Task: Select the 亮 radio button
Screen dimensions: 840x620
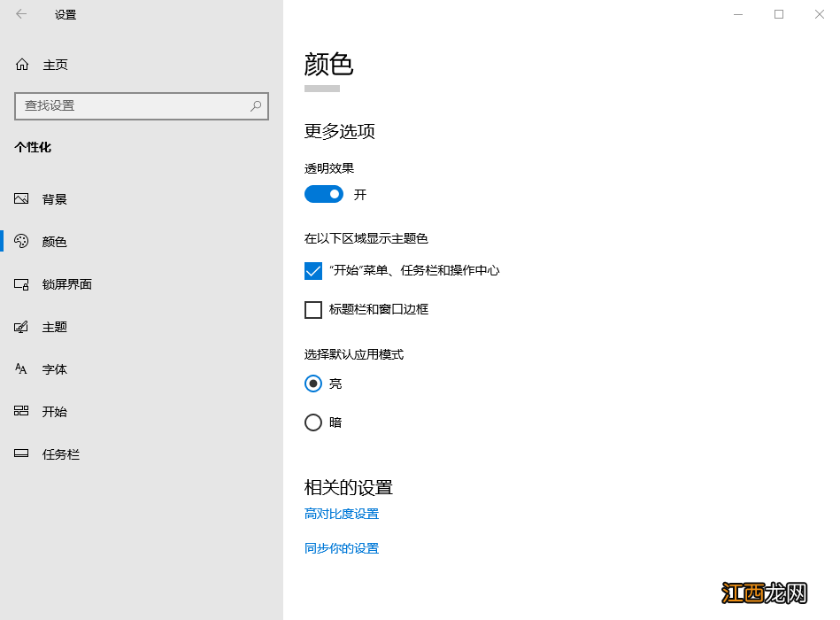Action: click(313, 384)
